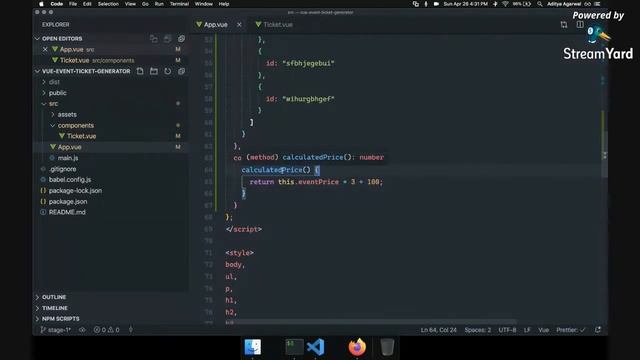Switch to the Ticket.vue editor tab
Image resolution: width=640 pixels, height=360 pixels.
pos(274,24)
